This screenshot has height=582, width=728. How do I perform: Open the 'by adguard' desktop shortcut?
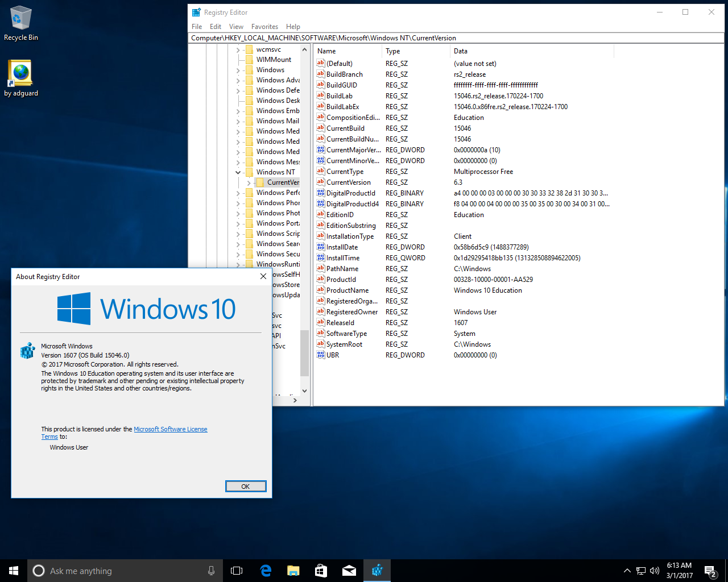(21, 78)
